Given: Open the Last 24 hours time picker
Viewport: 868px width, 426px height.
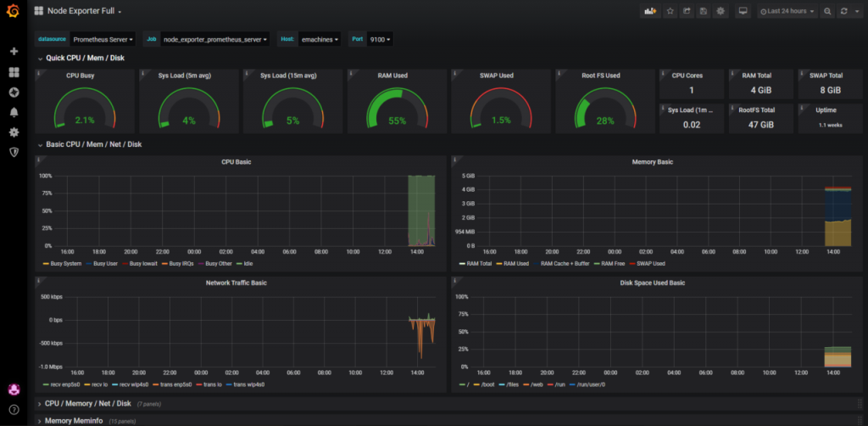Looking at the screenshot, I should coord(787,12).
